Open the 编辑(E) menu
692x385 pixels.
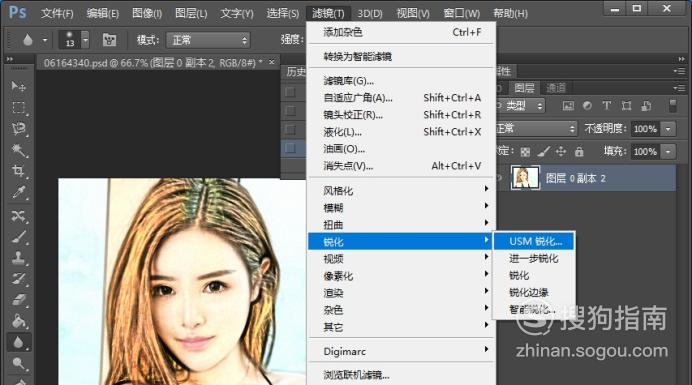click(102, 14)
